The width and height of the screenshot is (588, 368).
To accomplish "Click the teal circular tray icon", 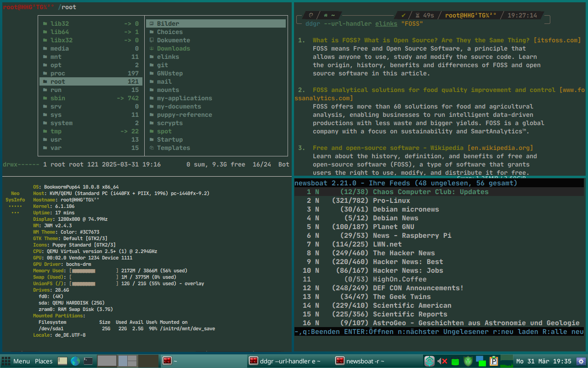I will pyautogui.click(x=429, y=361).
